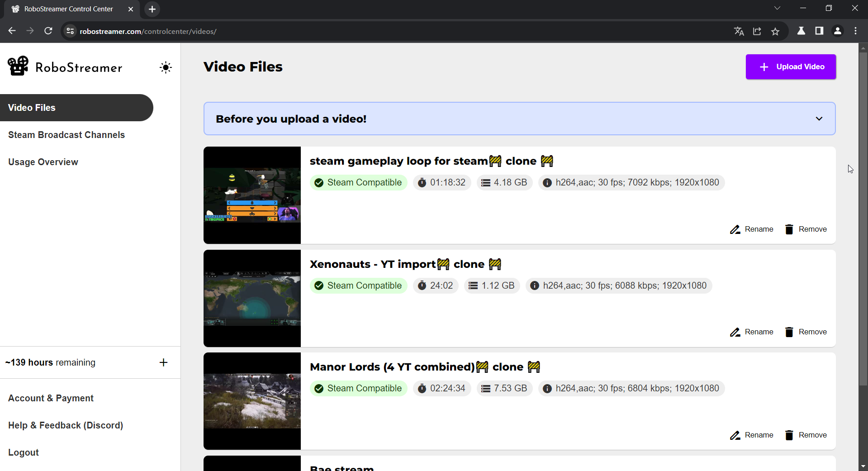The width and height of the screenshot is (868, 471).
Task: Toggle the browser side panel icon
Action: pyautogui.click(x=819, y=31)
